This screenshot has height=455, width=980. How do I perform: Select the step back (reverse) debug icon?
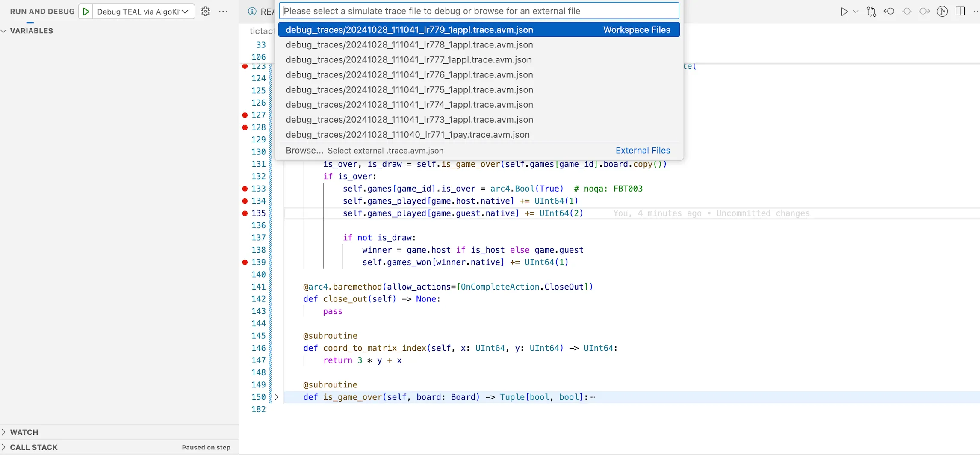889,11
